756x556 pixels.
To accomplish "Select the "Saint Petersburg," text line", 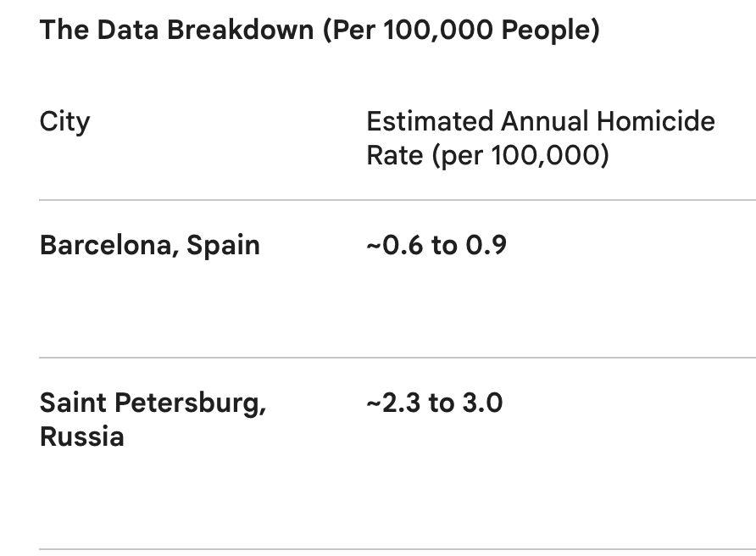I will point(153,403).
